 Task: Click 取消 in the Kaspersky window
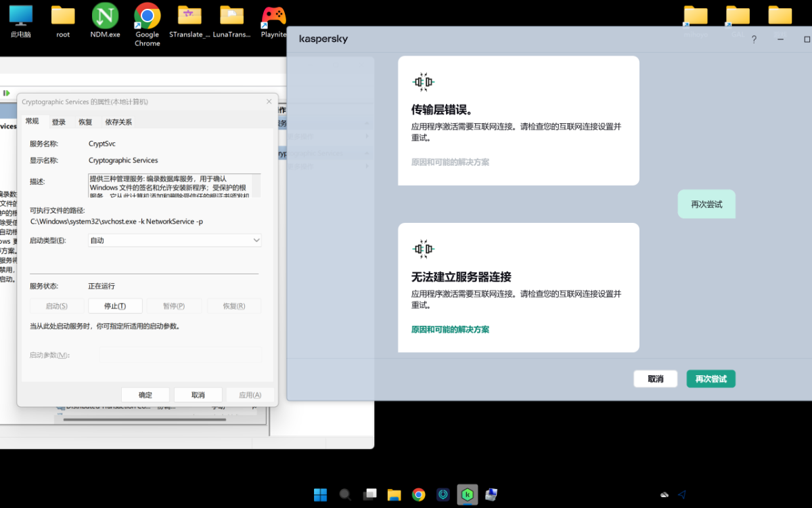656,379
